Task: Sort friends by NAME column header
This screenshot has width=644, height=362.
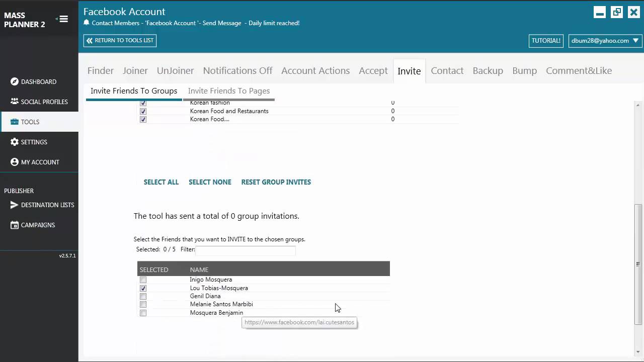Action: (199, 269)
